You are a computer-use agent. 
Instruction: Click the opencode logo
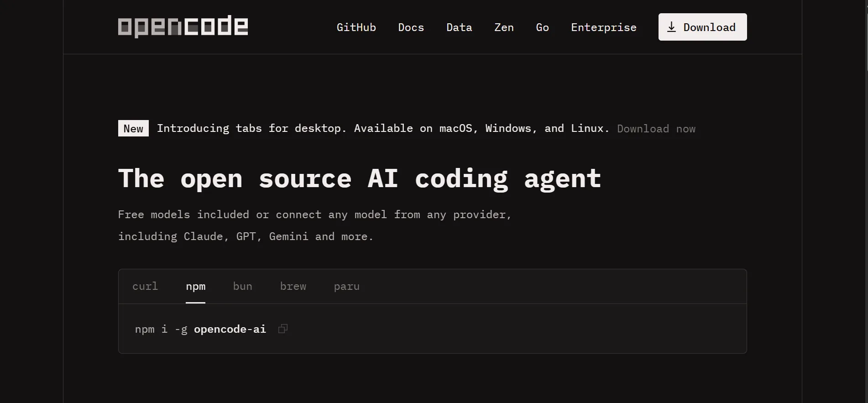click(x=183, y=26)
